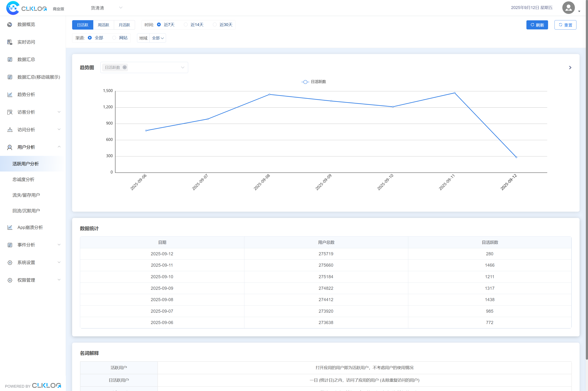Switch to the 周活跃 tab
The width and height of the screenshot is (588, 391).
coord(103,25)
